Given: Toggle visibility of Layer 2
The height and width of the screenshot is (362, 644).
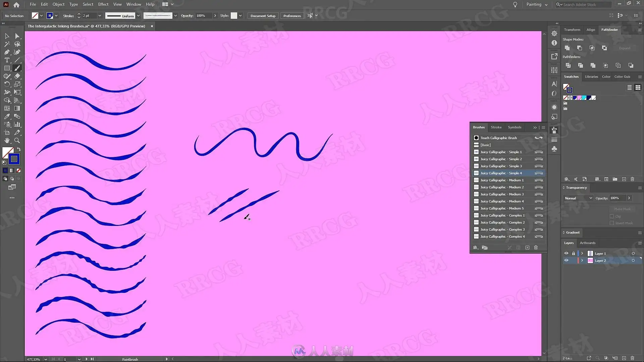Looking at the screenshot, I should click(x=566, y=261).
